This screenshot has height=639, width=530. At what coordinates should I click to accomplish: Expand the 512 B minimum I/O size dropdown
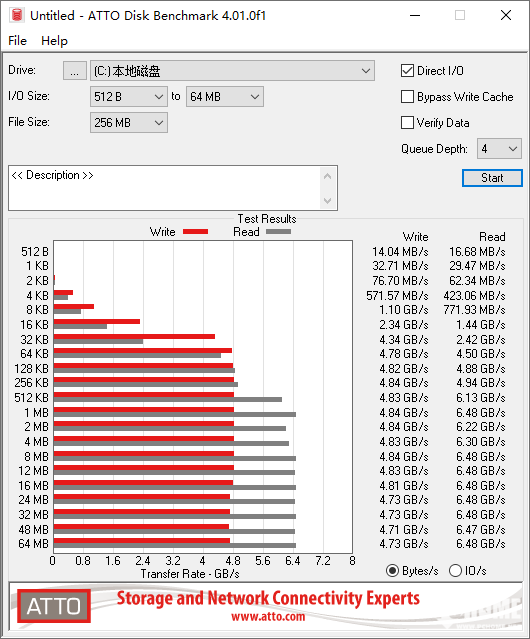(129, 97)
